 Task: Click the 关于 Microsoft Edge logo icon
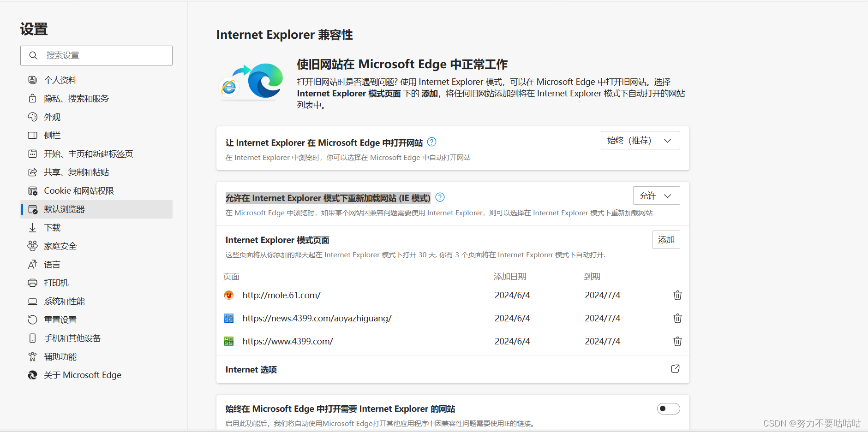coord(32,375)
